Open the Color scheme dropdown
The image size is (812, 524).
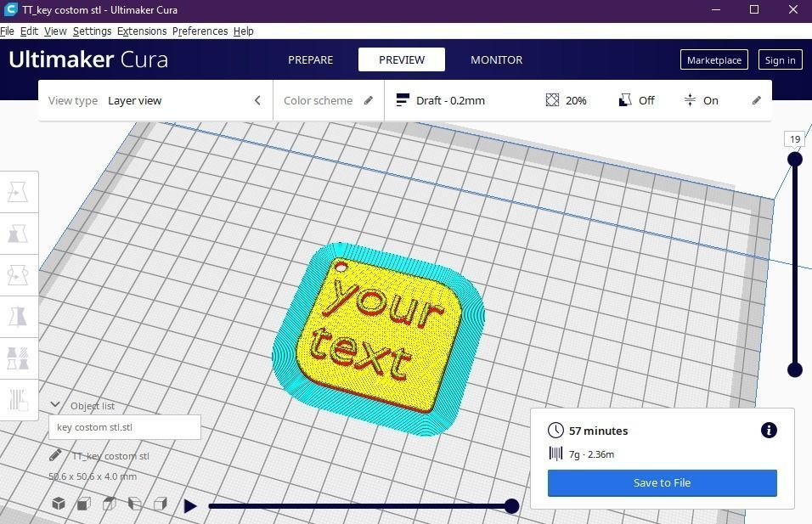329,100
